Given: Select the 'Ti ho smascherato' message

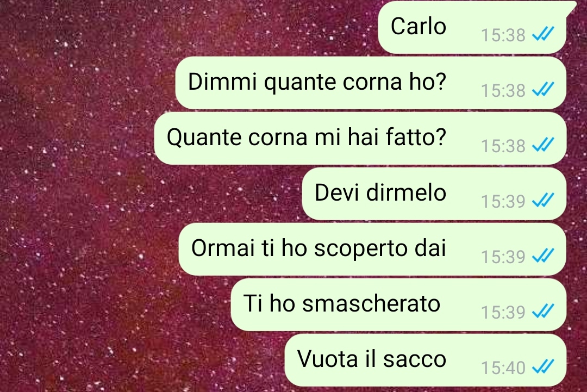Looking at the screenshot, I should coord(398,305).
